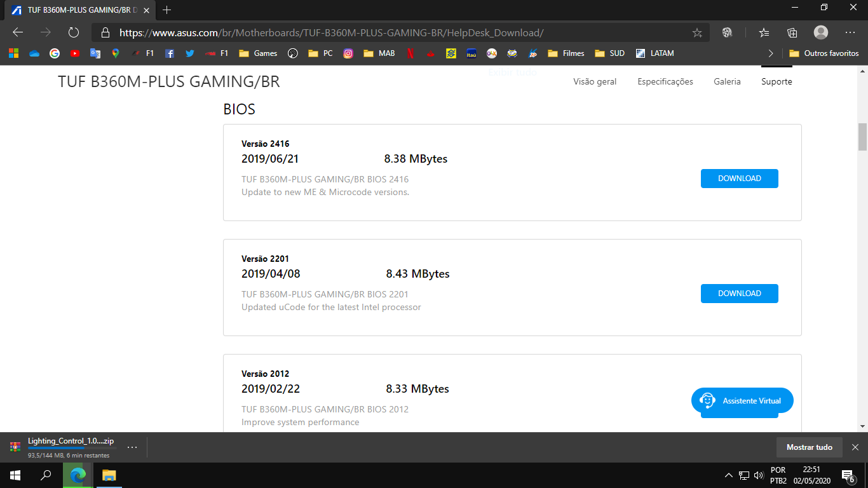The width and height of the screenshot is (868, 488).
Task: Open the volume control in tray
Action: (758, 475)
